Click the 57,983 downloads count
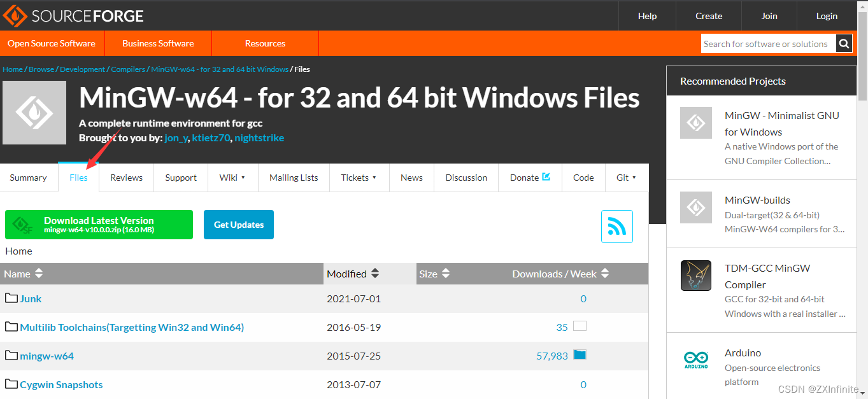The image size is (868, 399). pyautogui.click(x=552, y=356)
